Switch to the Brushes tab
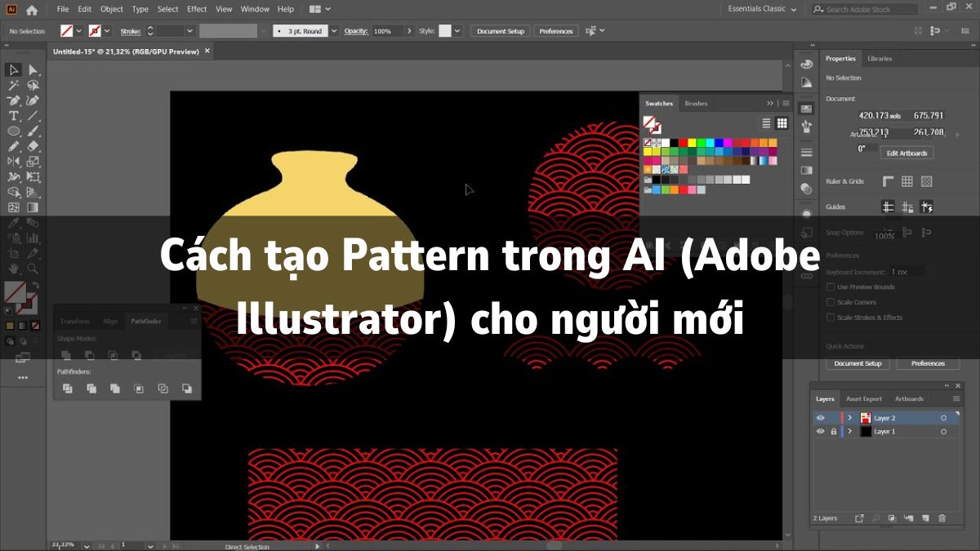 tap(696, 103)
